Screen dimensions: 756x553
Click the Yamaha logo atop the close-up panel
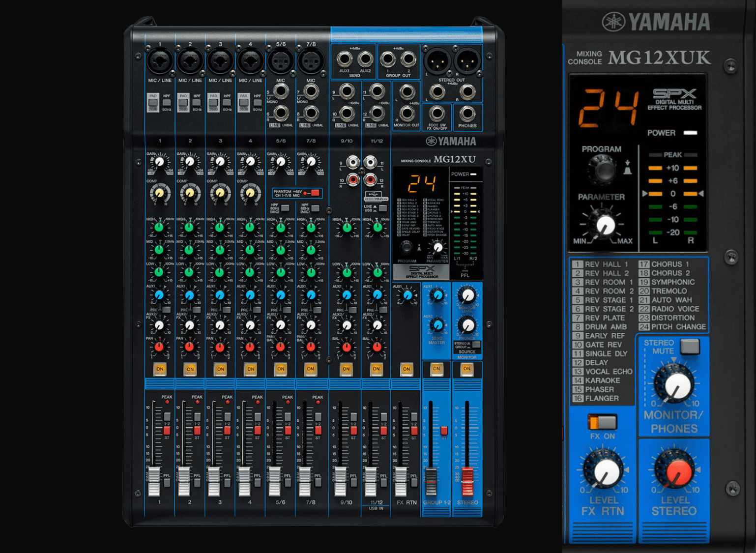[656, 22]
